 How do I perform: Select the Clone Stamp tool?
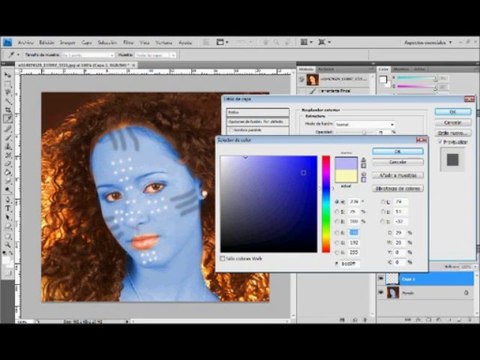pos(8,147)
